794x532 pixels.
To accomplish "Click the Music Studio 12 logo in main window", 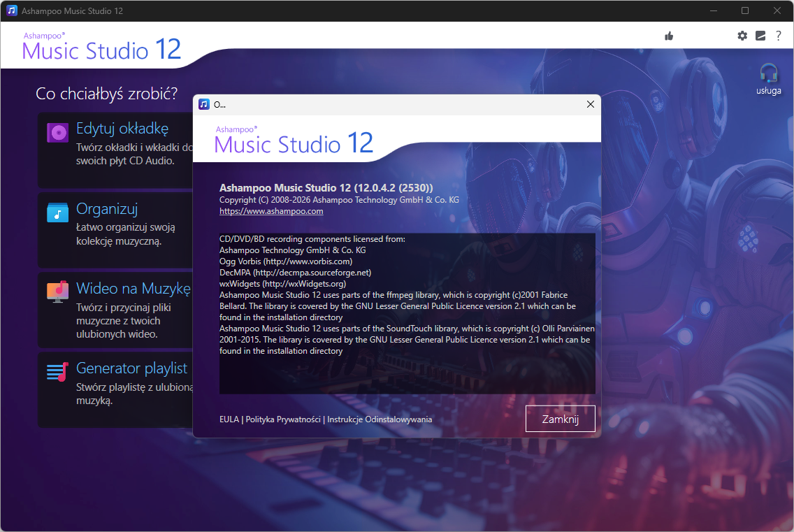I will pos(101,47).
